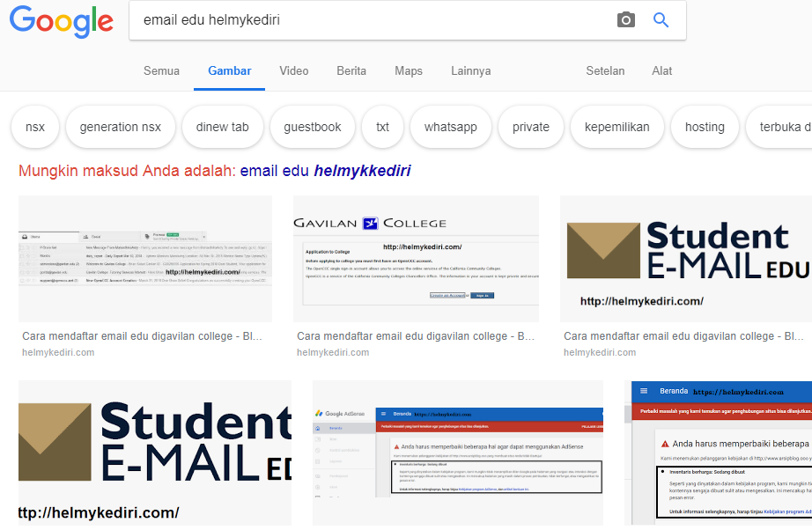Viewport: 812px width, 530px height.
Task: Click caption under first-row Student E-MAIL image
Action: click(683, 336)
